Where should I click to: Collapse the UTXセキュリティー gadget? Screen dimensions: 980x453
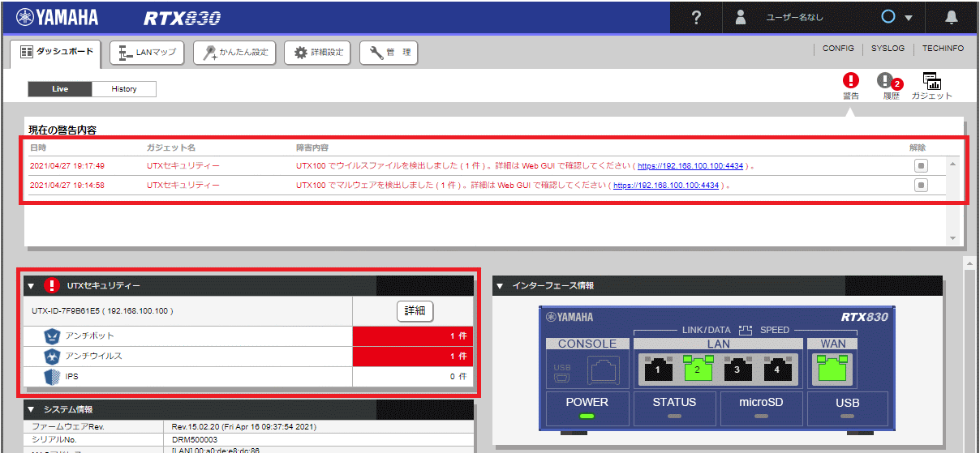pyautogui.click(x=32, y=286)
